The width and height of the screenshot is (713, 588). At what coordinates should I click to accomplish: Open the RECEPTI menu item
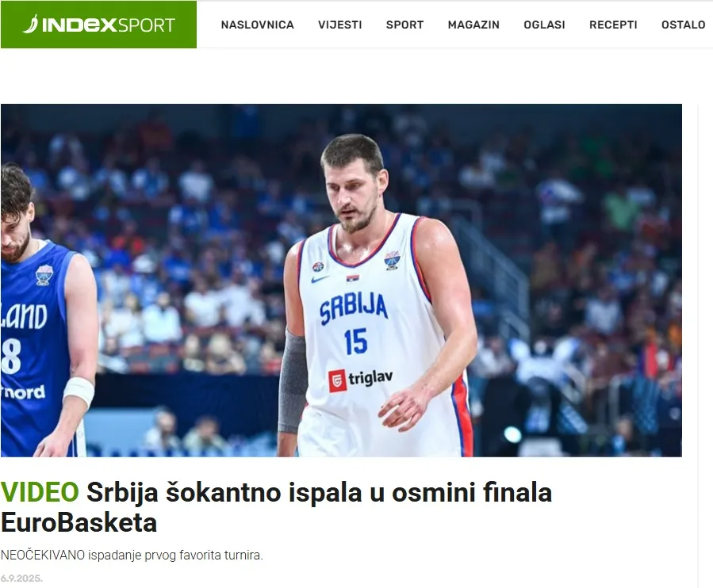pyautogui.click(x=613, y=25)
